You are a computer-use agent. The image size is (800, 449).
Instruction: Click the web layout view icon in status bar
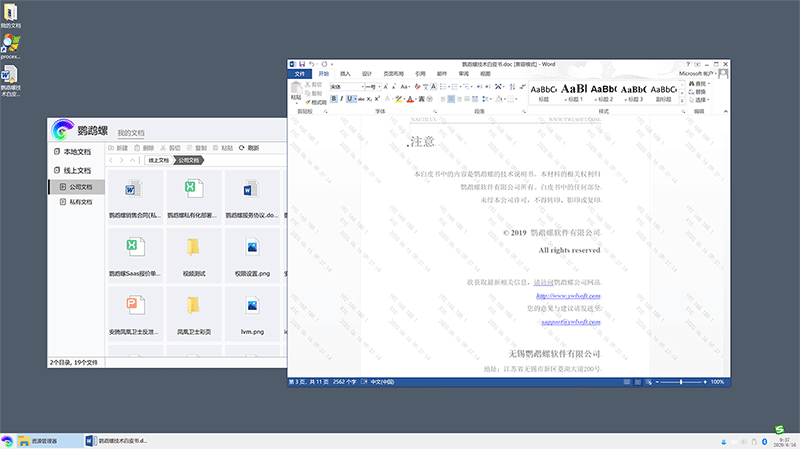click(x=648, y=382)
